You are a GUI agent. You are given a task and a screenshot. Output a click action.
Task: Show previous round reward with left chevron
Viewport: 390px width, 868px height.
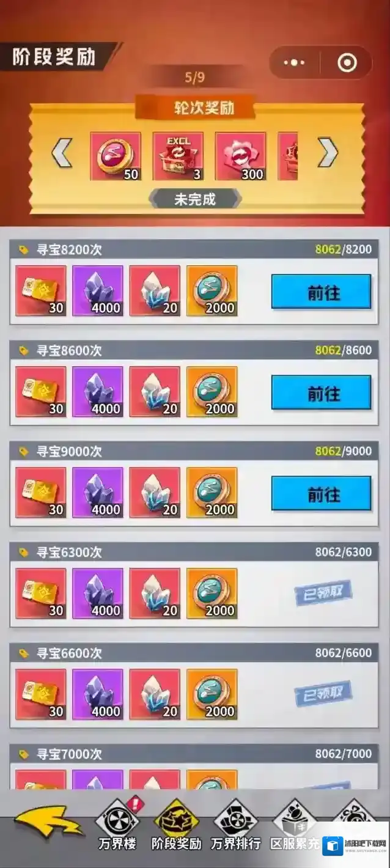pos(62,153)
